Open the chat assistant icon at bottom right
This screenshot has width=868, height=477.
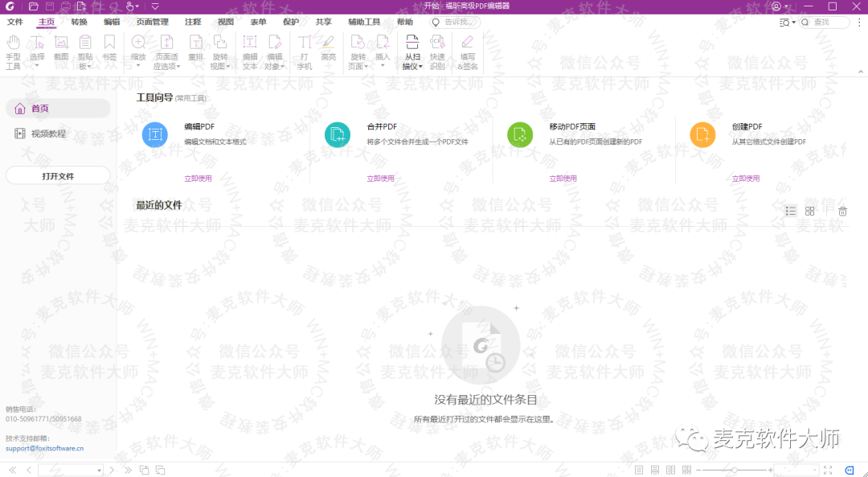(850, 470)
